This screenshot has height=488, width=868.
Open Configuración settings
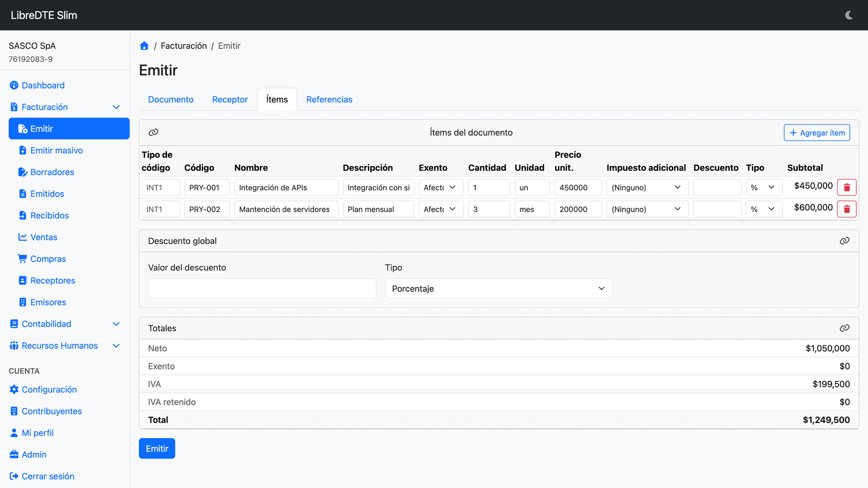[x=43, y=390]
